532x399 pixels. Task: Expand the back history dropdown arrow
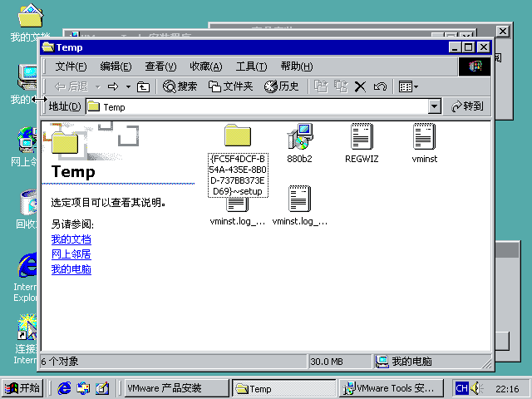tap(98, 87)
